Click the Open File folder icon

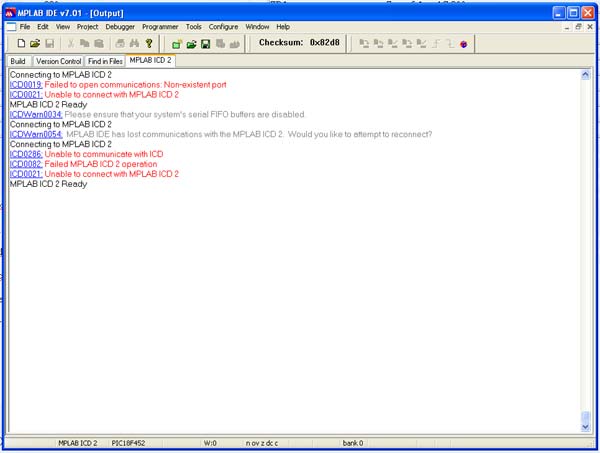click(35, 43)
